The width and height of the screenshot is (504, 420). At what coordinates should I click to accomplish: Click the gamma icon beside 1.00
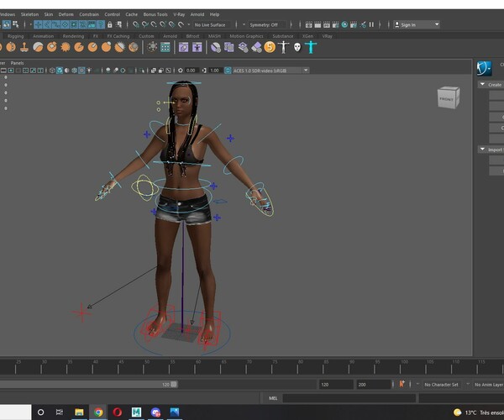tap(204, 71)
